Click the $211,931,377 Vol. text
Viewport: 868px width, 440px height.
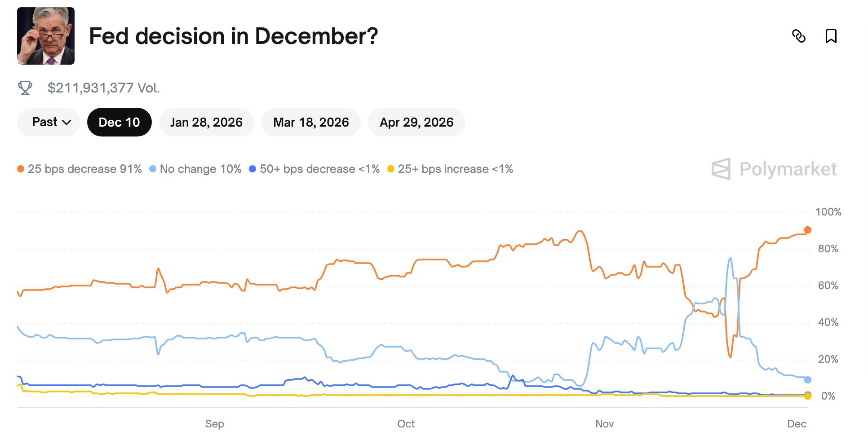pos(104,88)
